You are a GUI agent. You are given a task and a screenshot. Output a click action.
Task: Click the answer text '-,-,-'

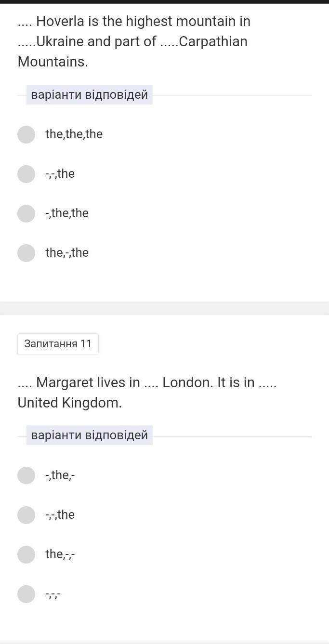click(53, 594)
